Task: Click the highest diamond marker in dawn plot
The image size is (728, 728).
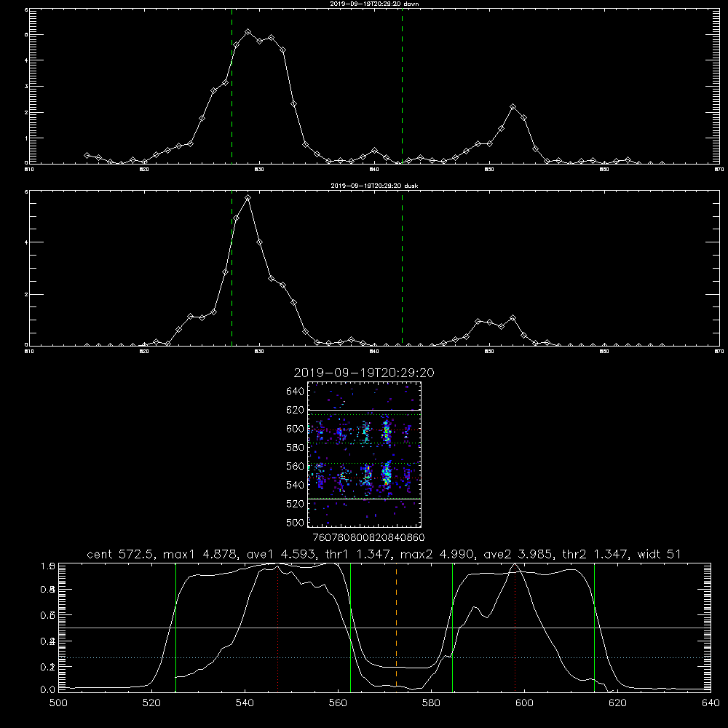Action: click(248, 32)
